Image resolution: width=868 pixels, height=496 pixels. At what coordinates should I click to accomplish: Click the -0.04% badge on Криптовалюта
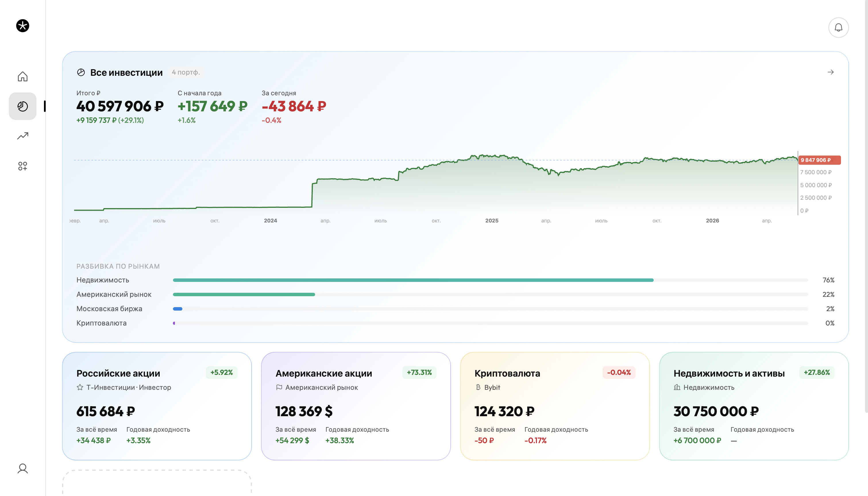tap(619, 372)
